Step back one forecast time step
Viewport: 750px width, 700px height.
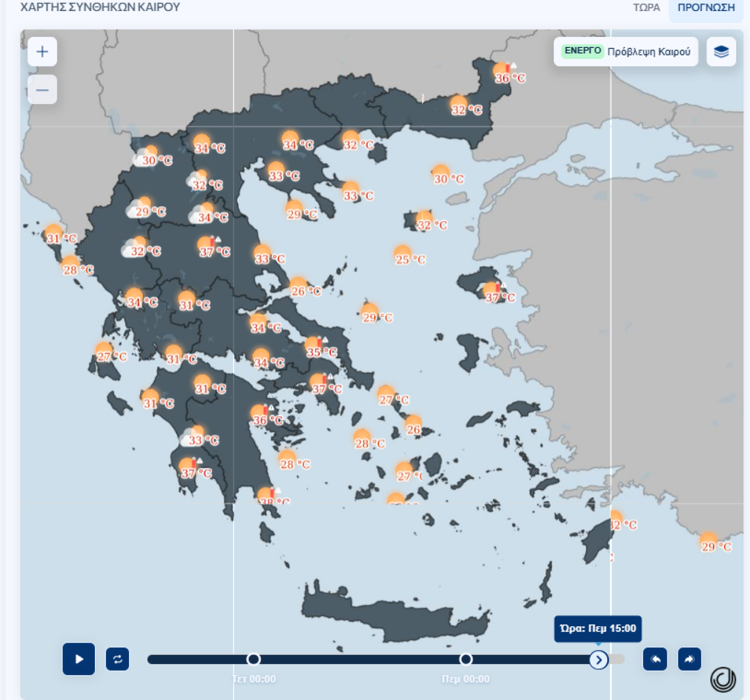655,659
